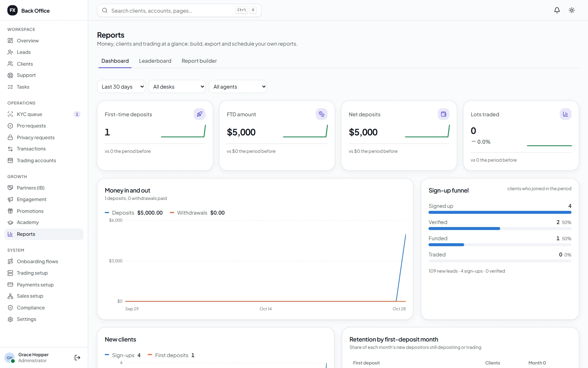Click the bar chart icon on Lots traded card
Image resolution: width=588 pixels, height=368 pixels.
(565, 114)
